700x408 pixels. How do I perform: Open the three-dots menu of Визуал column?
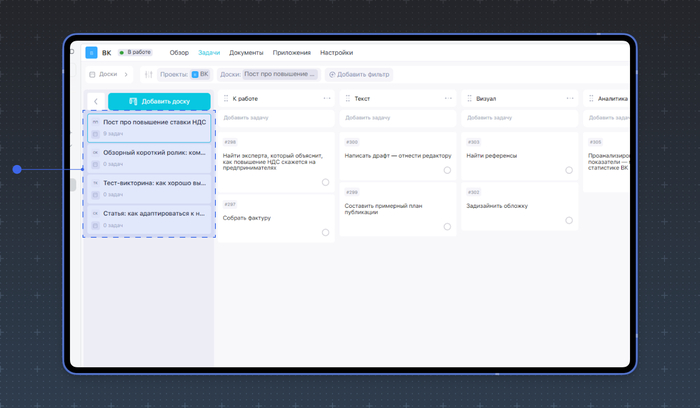(570, 99)
